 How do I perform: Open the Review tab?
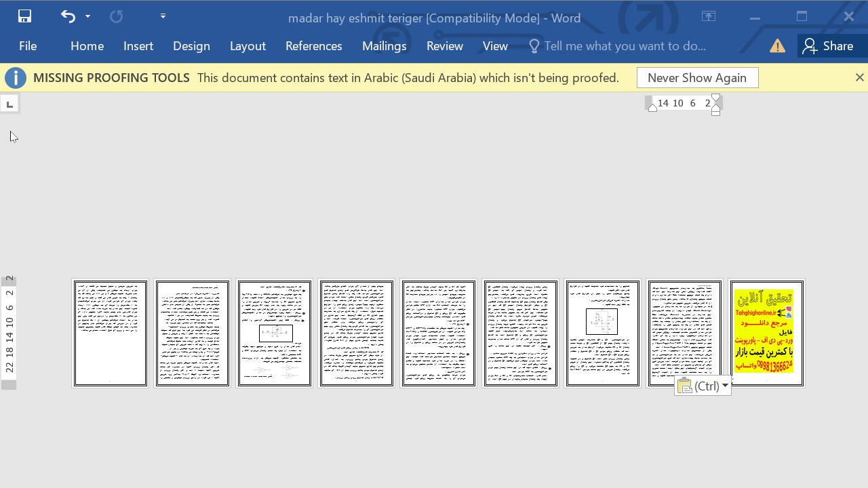pyautogui.click(x=444, y=46)
